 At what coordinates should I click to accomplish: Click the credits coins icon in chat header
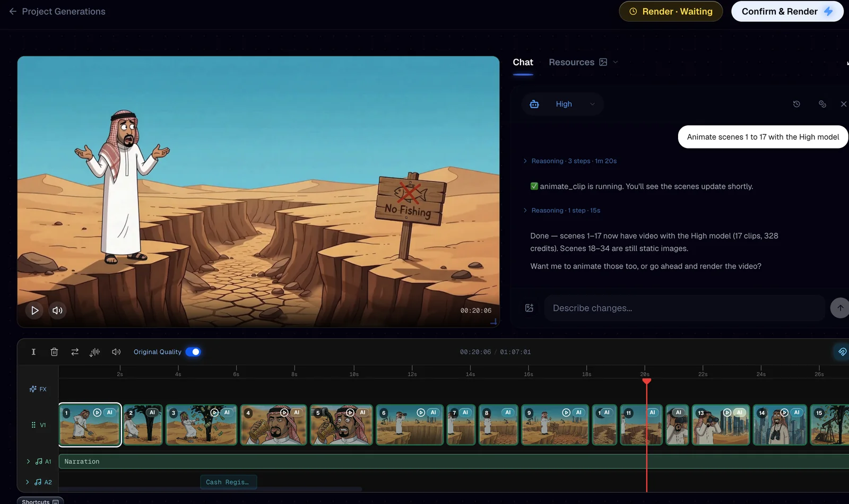click(x=822, y=104)
